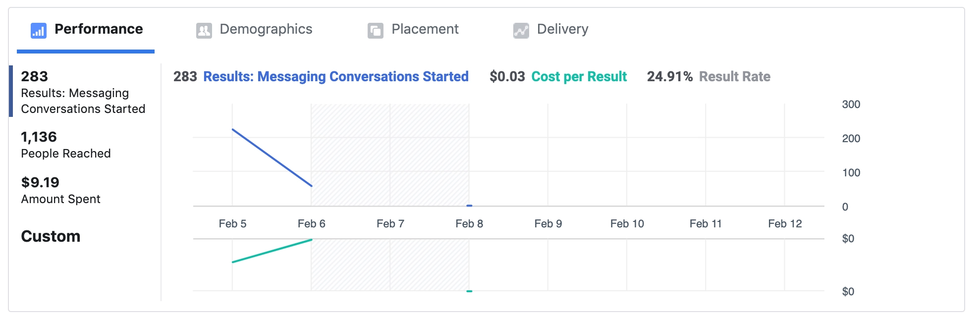Click the Feb 5 axis label
980x319 pixels.
coord(232,224)
